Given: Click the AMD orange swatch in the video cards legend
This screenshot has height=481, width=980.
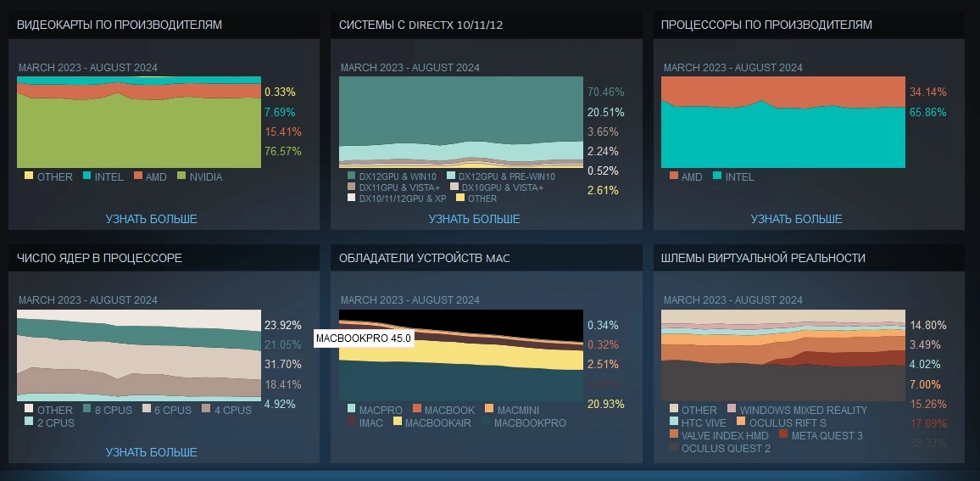Looking at the screenshot, I should 137,176.
